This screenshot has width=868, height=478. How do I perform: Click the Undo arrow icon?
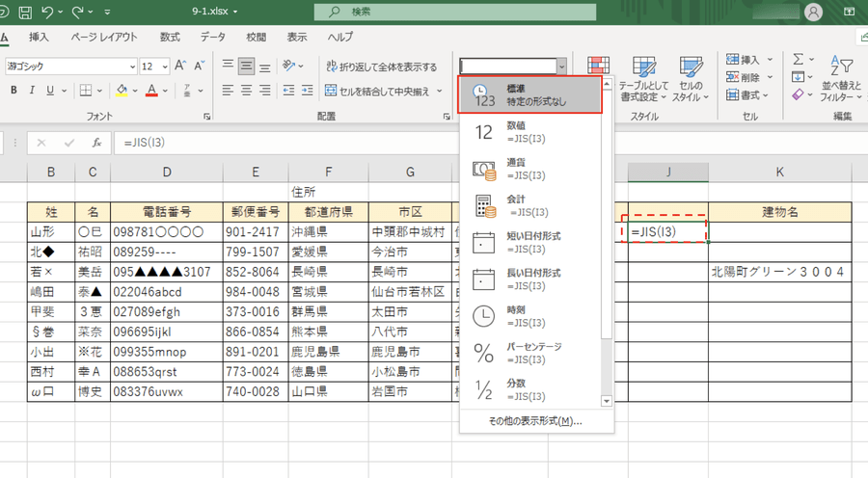tap(47, 12)
